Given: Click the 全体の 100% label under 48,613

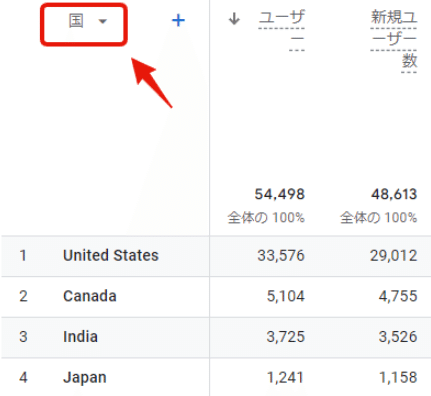Looking at the screenshot, I should pyautogui.click(x=379, y=218).
